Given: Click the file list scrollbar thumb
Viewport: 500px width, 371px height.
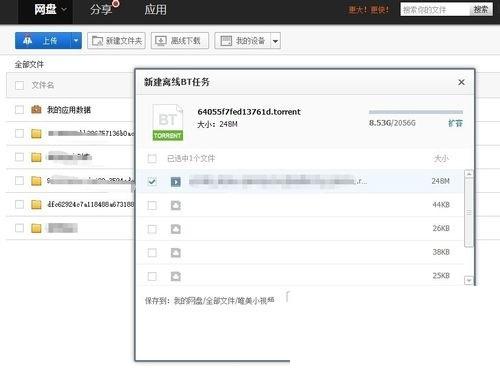Looking at the screenshot, I should (469, 213).
